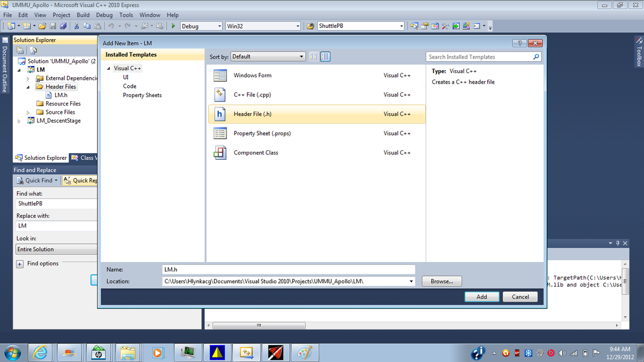
Task: Collapse the Visual C++ templates node
Action: tap(108, 69)
